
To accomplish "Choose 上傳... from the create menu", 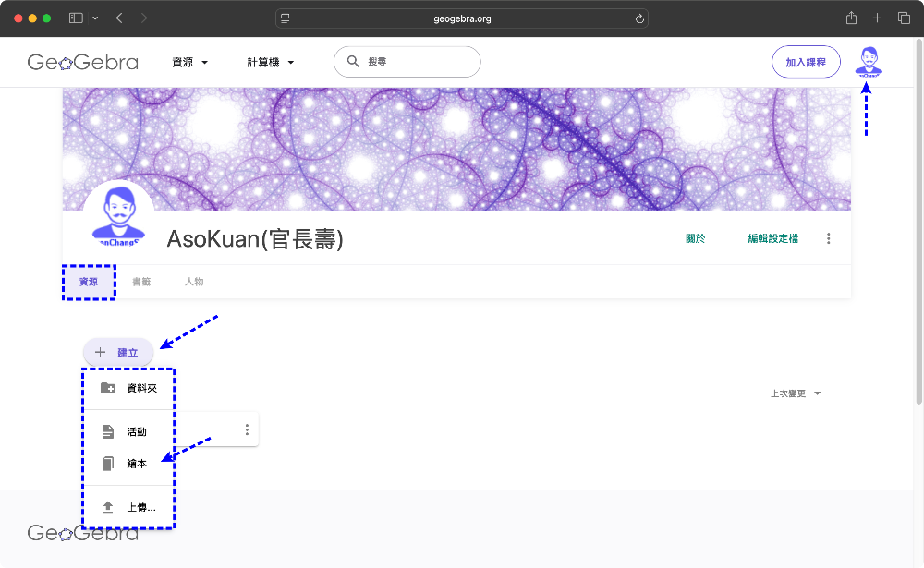I will coord(128,507).
